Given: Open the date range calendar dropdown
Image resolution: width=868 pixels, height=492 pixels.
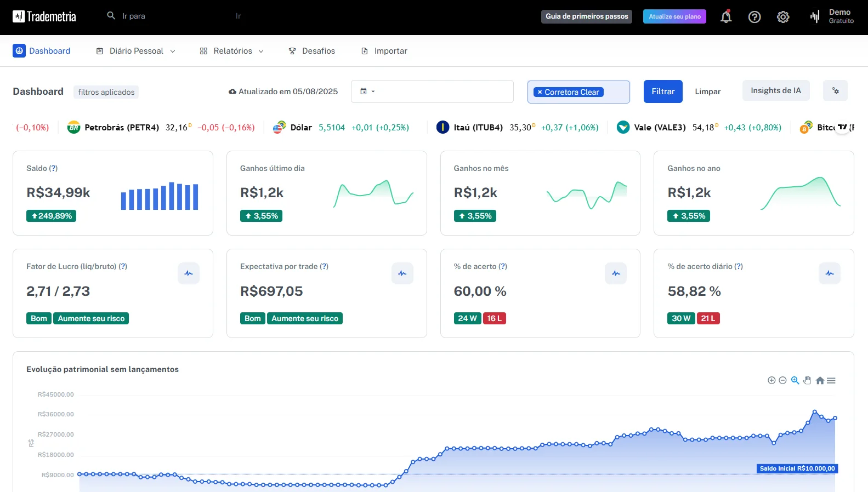Looking at the screenshot, I should coord(367,91).
